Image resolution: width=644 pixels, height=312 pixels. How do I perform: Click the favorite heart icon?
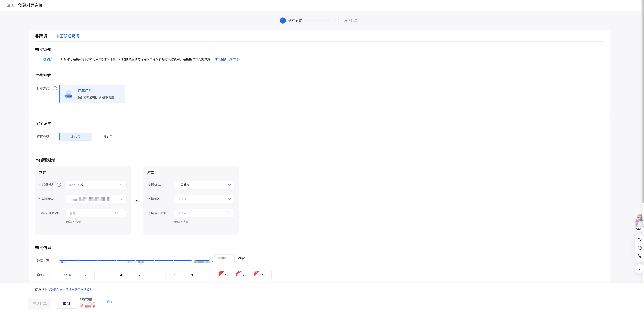pyautogui.click(x=639, y=240)
